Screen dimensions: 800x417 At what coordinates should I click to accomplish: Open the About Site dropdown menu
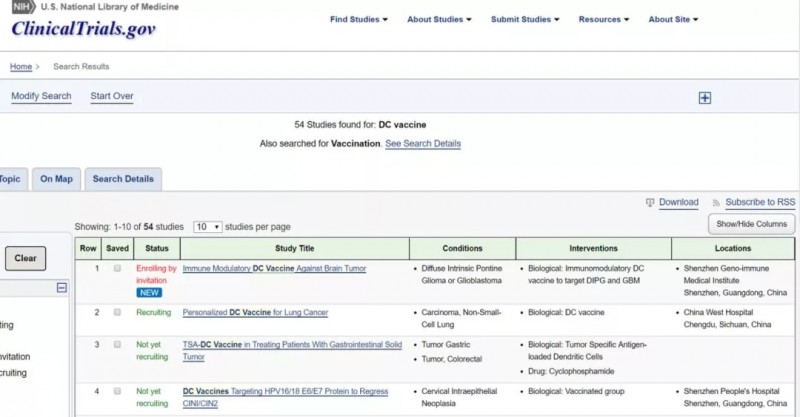[x=673, y=19]
